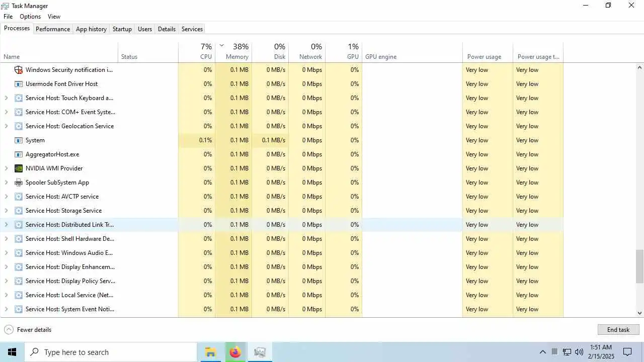Click the Spooler SubSystem App printer icon
644x362 pixels.
19,183
